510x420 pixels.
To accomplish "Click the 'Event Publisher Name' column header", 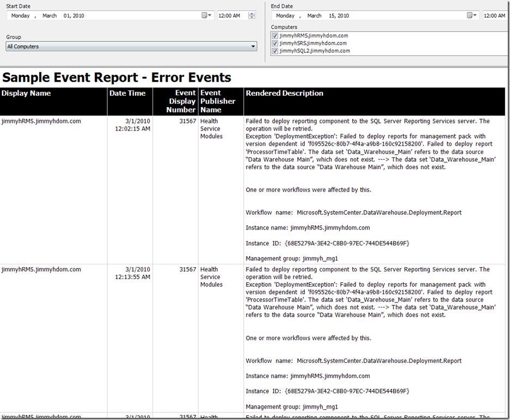I will pos(221,101).
